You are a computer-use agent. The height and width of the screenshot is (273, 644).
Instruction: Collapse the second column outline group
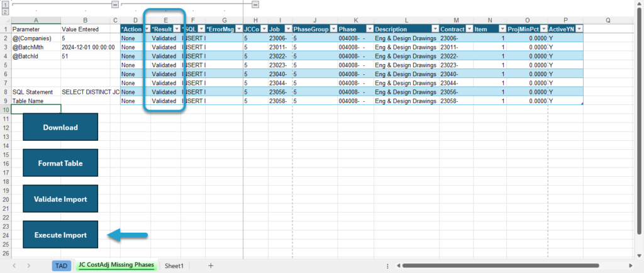tap(255, 4)
